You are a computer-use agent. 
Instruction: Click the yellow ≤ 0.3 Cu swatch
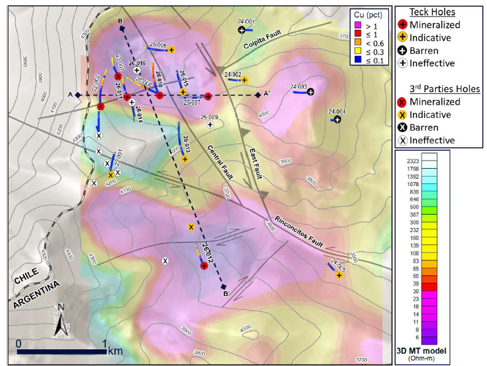[358, 51]
